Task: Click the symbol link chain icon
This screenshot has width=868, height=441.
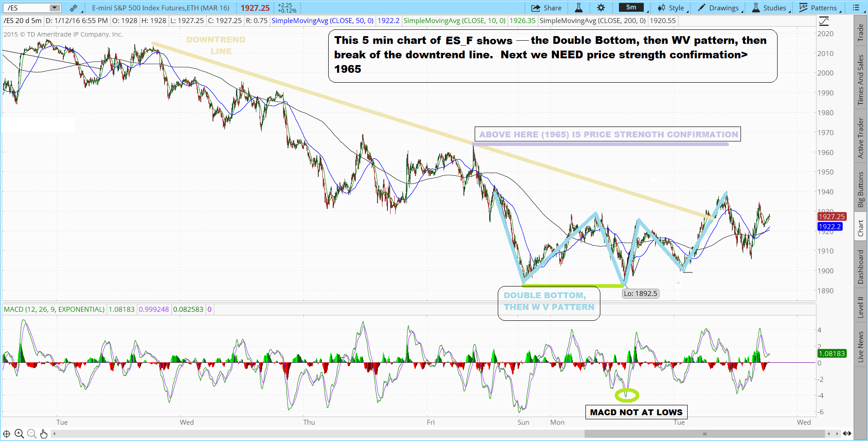Action: tap(74, 8)
